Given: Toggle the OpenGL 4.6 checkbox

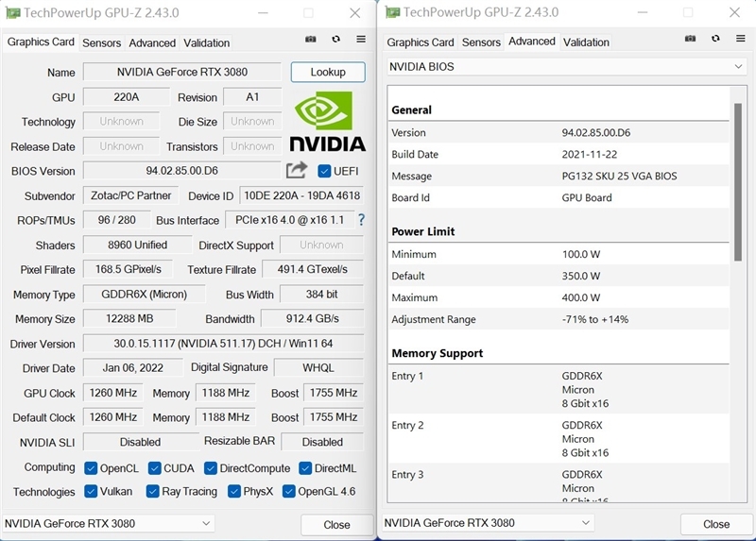Looking at the screenshot, I should [x=289, y=491].
